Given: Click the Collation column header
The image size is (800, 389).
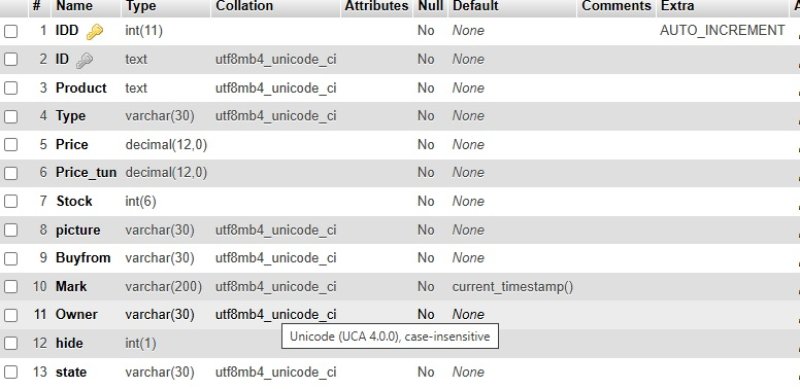Looking at the screenshot, I should coord(244,6).
